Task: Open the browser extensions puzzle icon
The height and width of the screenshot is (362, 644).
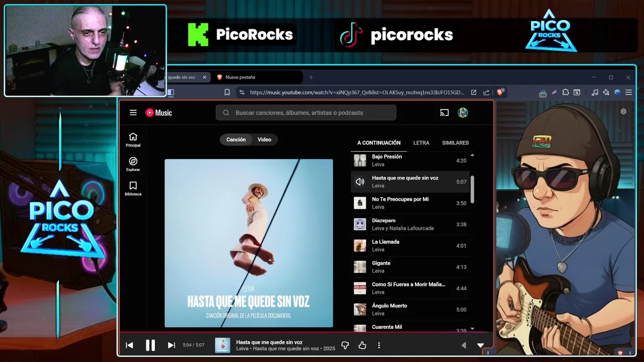Action: pos(566,92)
